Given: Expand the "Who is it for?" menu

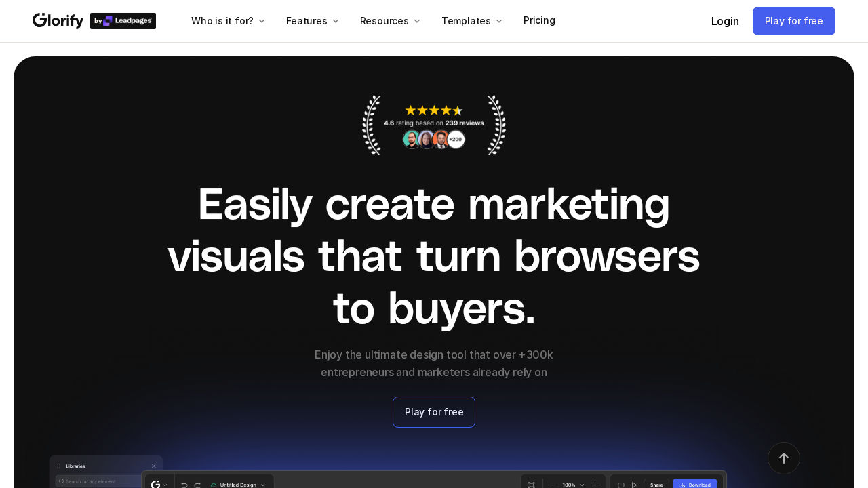Looking at the screenshot, I should click(x=228, y=21).
